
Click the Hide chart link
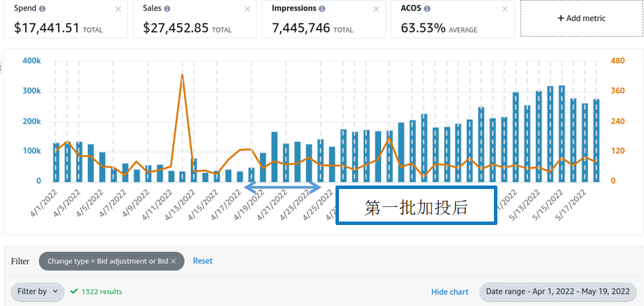450,292
